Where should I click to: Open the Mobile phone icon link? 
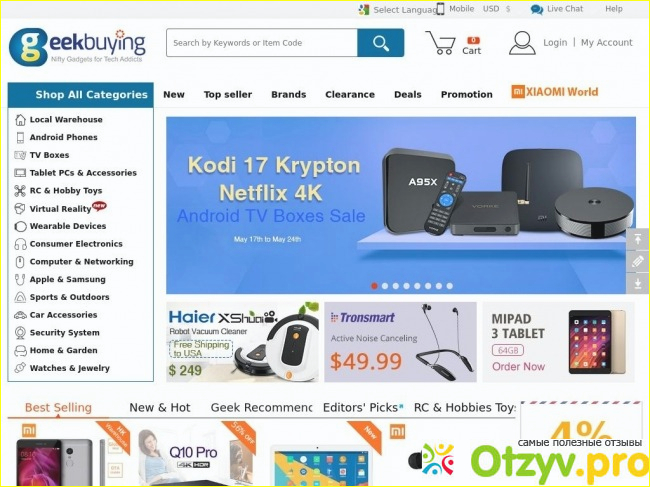(x=440, y=9)
